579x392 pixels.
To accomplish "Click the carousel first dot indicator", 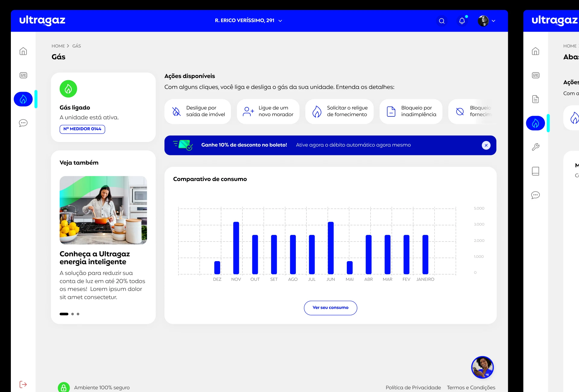I will point(64,314).
